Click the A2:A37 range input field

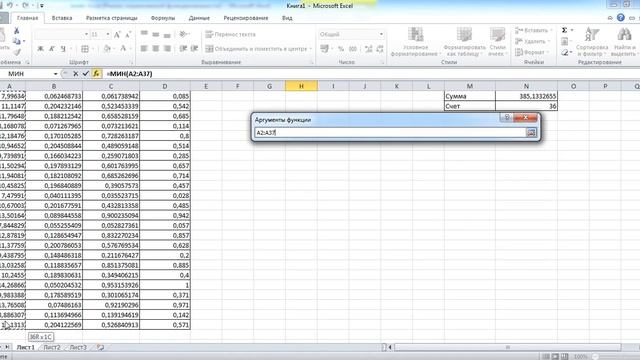coord(390,132)
